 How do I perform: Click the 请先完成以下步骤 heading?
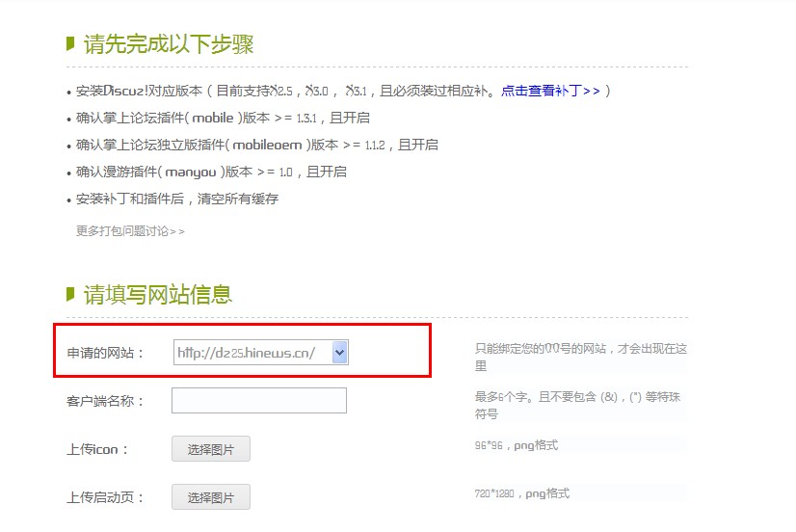[x=169, y=44]
